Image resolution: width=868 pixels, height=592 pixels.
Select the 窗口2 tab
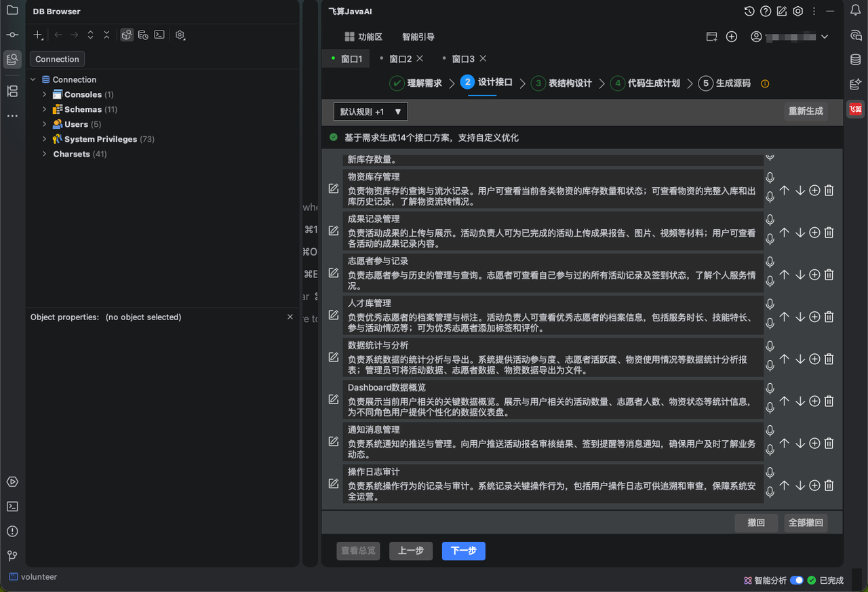tap(400, 59)
